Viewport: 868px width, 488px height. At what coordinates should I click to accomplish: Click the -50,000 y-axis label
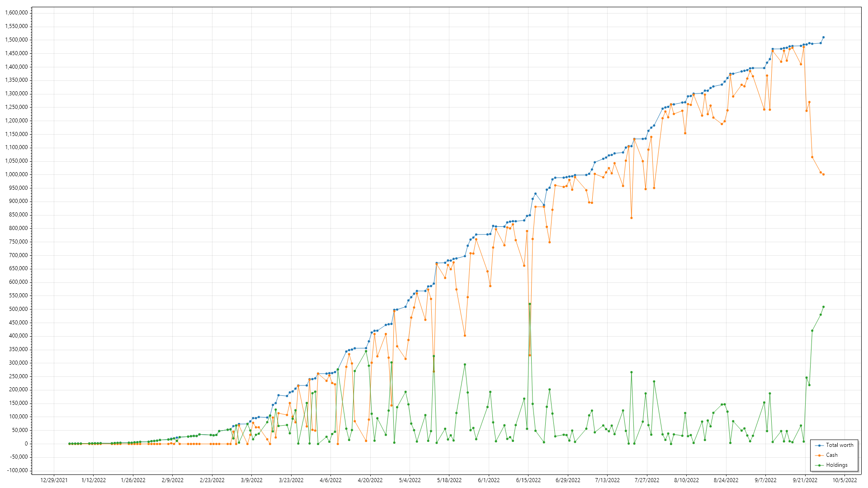point(19,457)
